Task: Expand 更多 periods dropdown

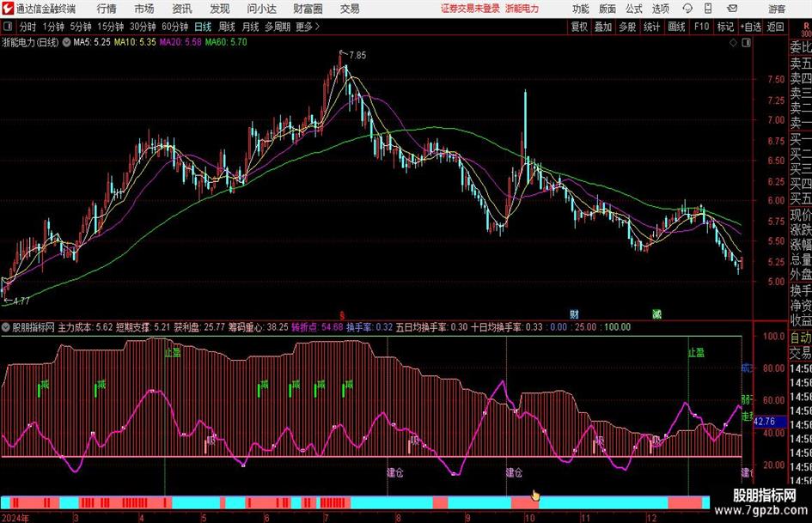Action: coord(308,27)
